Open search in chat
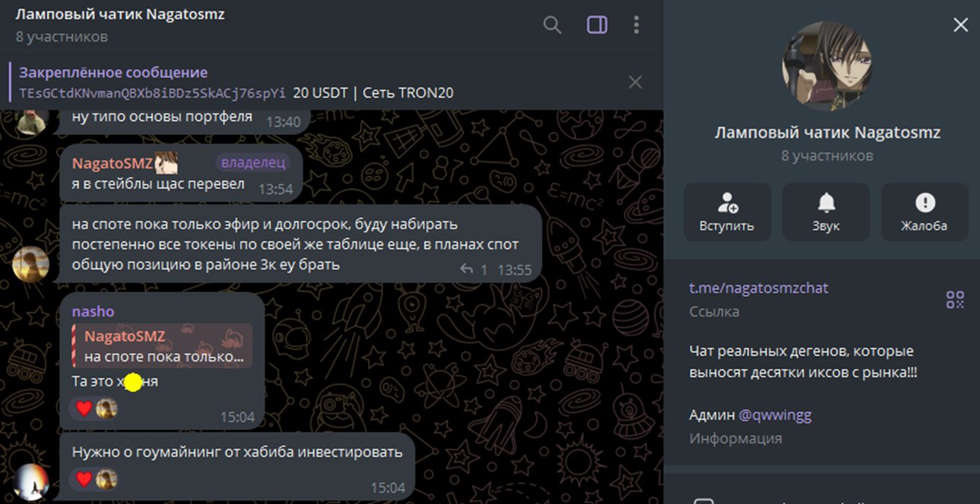The height and width of the screenshot is (504, 980). 552,25
